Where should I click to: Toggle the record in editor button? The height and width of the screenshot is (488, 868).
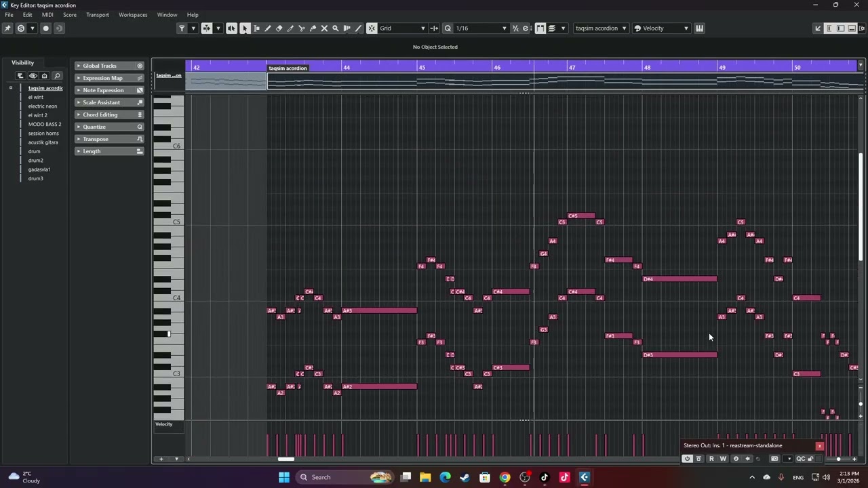(45, 28)
